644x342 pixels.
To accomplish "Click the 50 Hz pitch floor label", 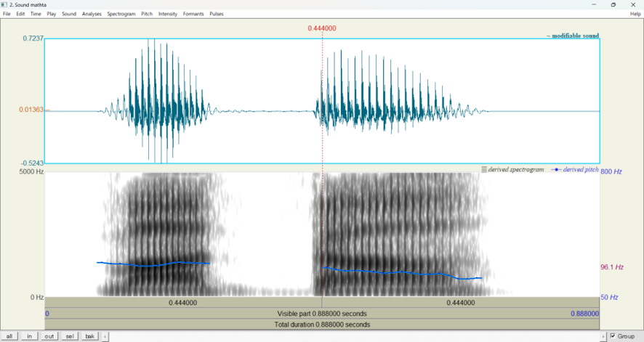I will point(610,297).
